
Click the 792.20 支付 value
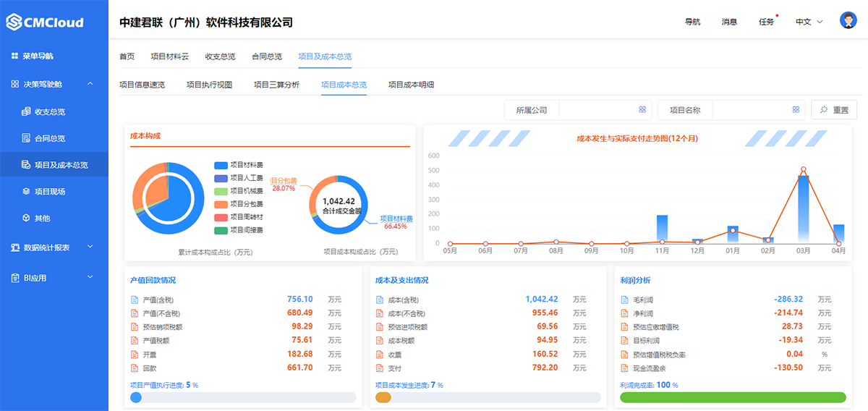(x=545, y=368)
